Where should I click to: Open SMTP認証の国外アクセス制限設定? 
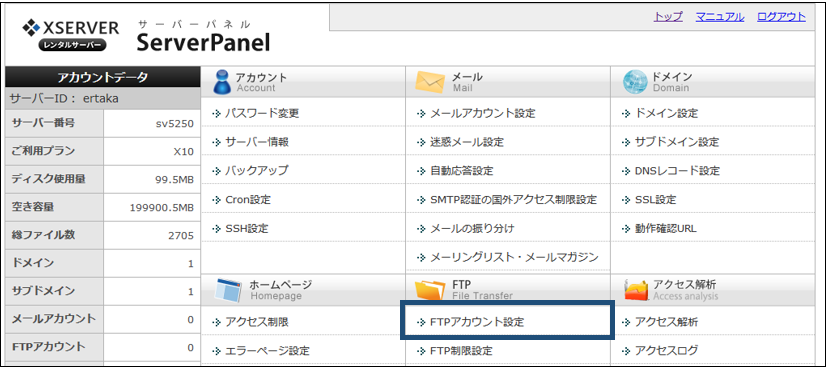click(x=514, y=200)
